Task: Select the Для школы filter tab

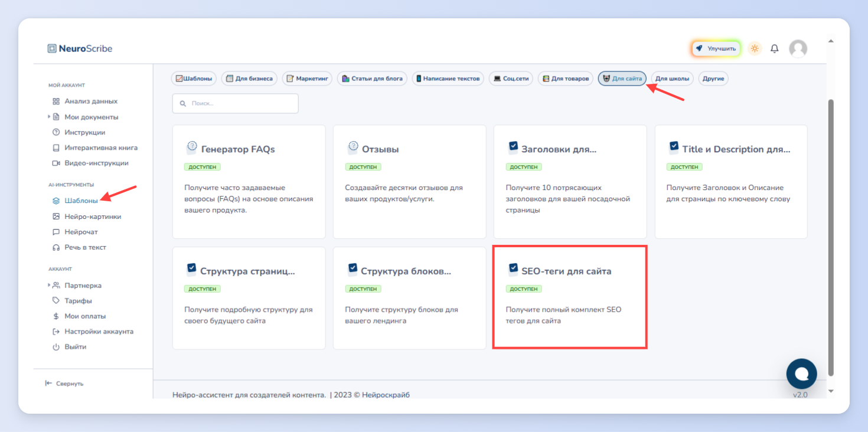Action: [672, 78]
